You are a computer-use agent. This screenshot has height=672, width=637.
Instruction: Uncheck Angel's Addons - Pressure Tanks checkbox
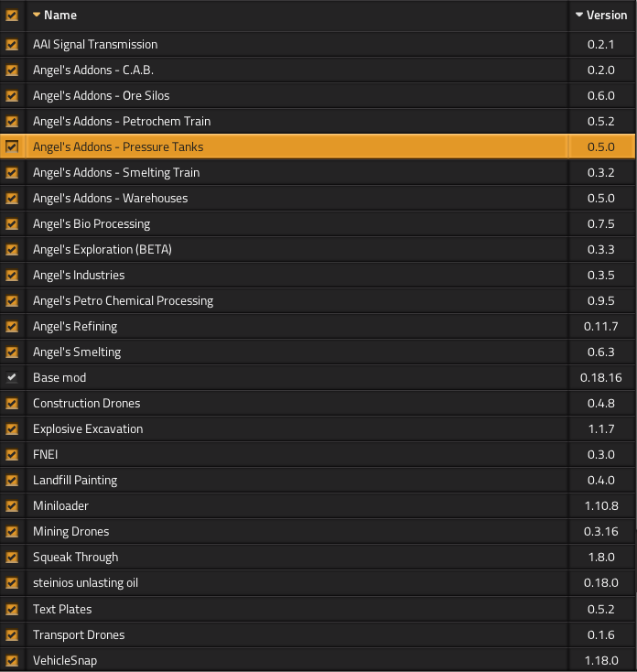coord(12,146)
